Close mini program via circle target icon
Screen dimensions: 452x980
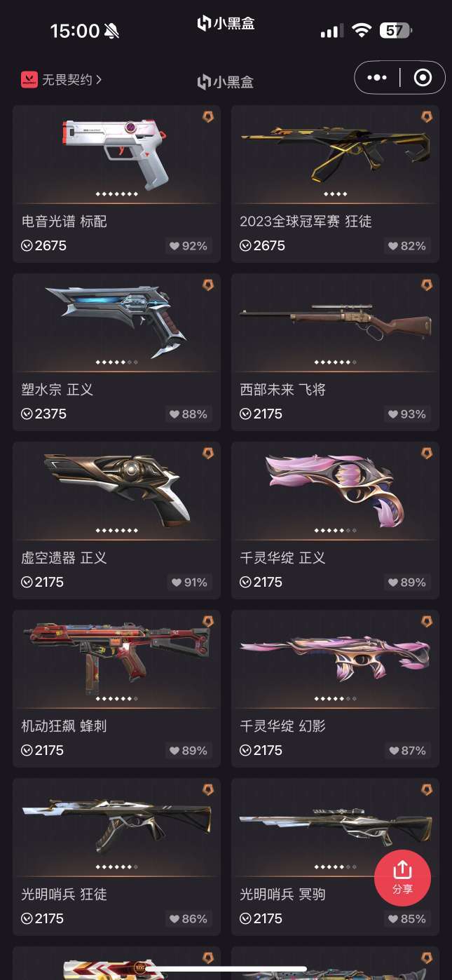pyautogui.click(x=423, y=78)
